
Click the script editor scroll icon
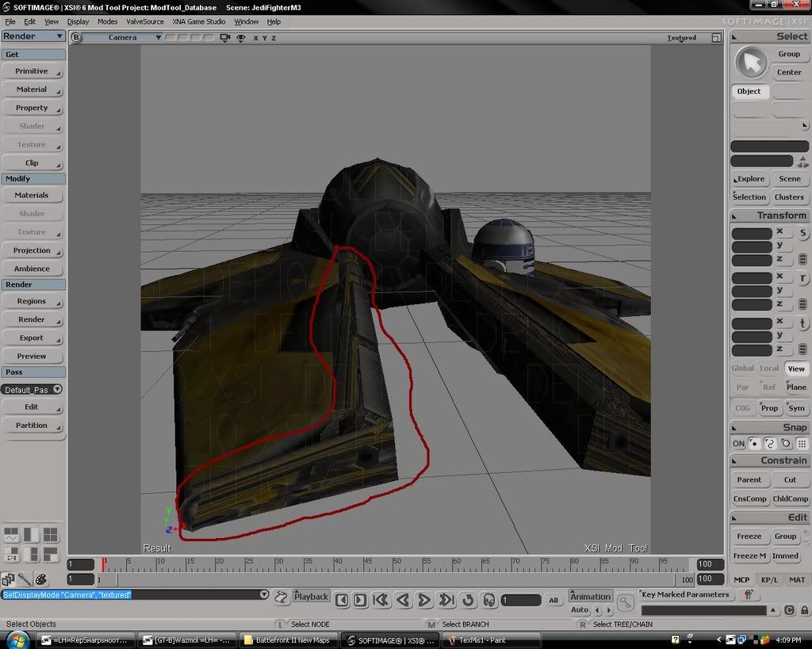(281, 597)
